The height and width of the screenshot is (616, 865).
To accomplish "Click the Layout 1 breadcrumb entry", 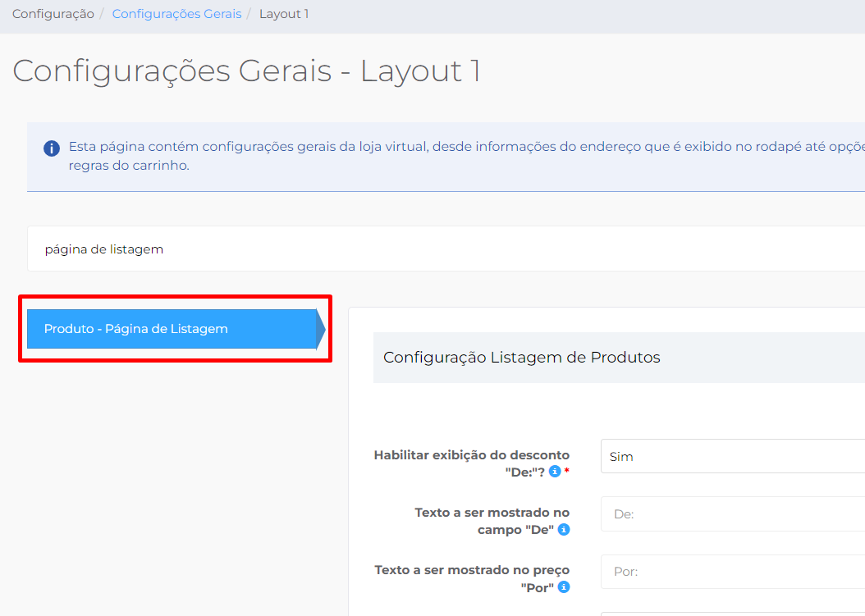I will [x=284, y=14].
